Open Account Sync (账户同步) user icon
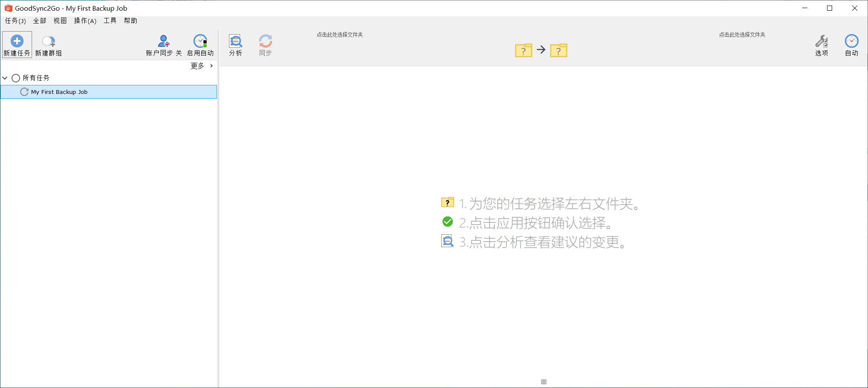Image resolution: width=868 pixels, height=388 pixels. coord(164,41)
